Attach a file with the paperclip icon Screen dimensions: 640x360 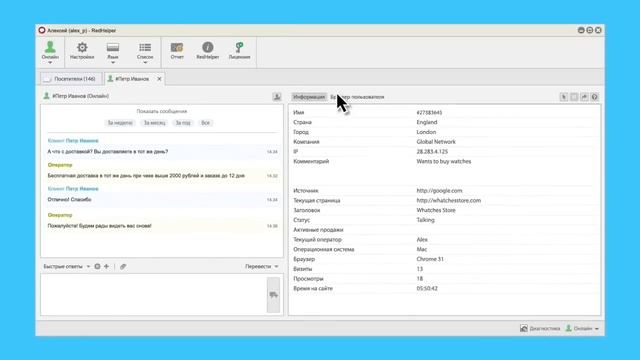pyautogui.click(x=123, y=267)
